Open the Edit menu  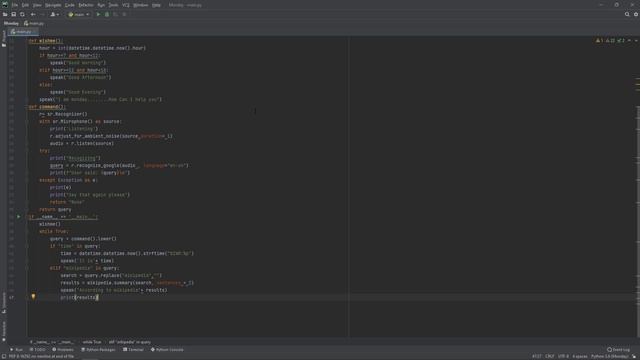[25, 5]
